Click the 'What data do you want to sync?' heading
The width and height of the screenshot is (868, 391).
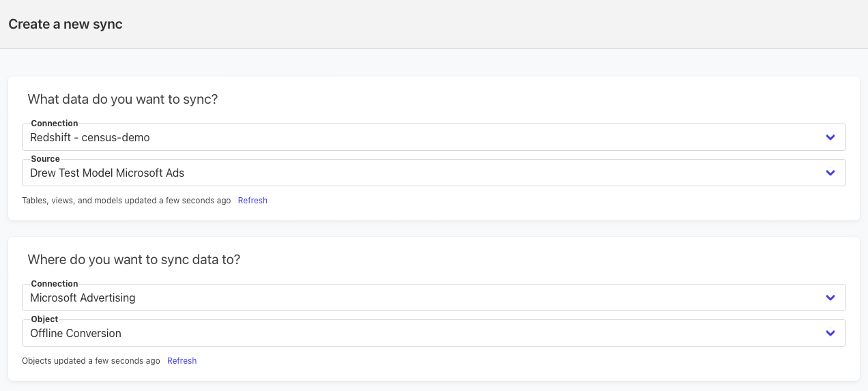(x=123, y=99)
